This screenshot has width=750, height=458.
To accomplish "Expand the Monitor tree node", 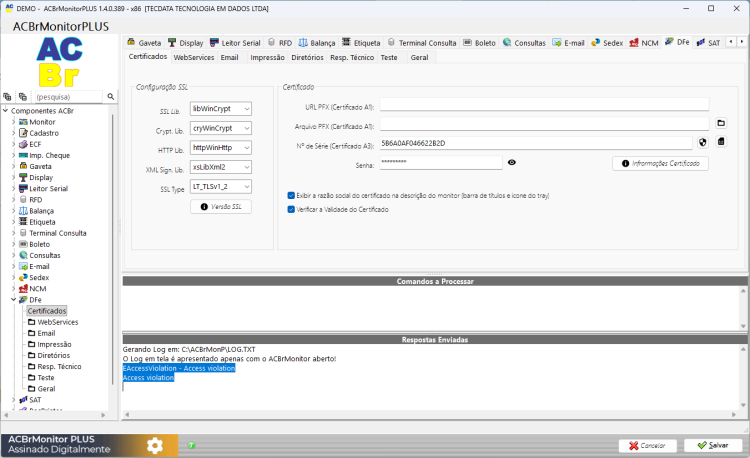I will [x=13, y=122].
